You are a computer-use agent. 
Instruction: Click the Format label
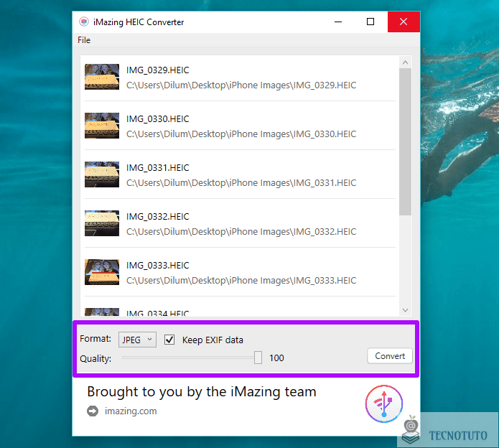(95, 339)
